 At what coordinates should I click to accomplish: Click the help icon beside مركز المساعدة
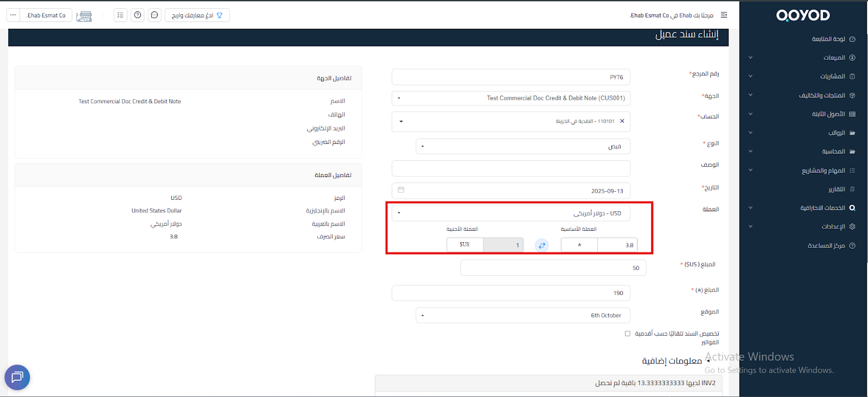click(852, 245)
